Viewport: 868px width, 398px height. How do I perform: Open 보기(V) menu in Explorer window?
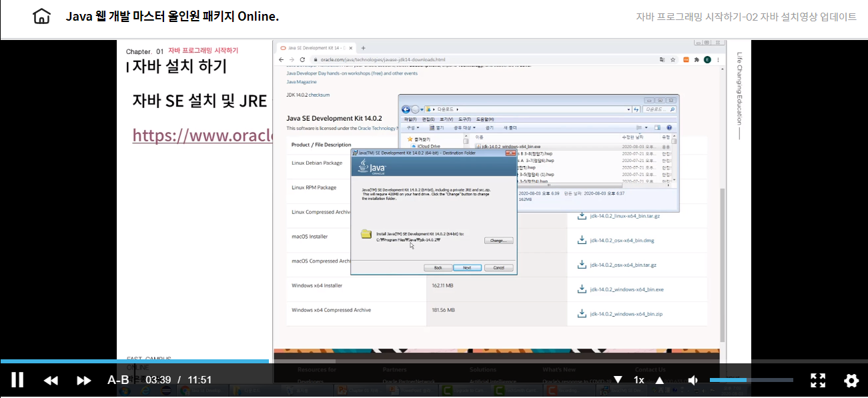446,119
